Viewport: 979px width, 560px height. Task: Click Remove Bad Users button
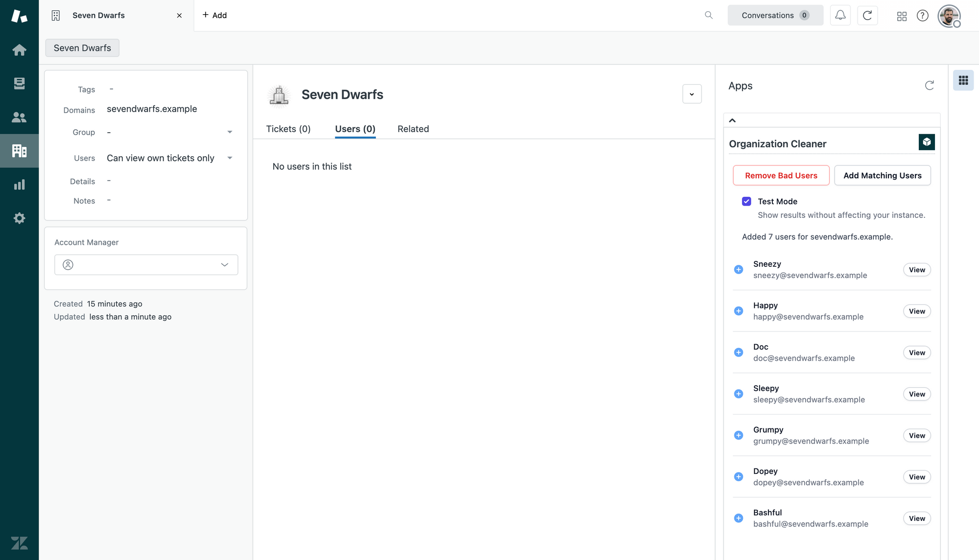[781, 175]
